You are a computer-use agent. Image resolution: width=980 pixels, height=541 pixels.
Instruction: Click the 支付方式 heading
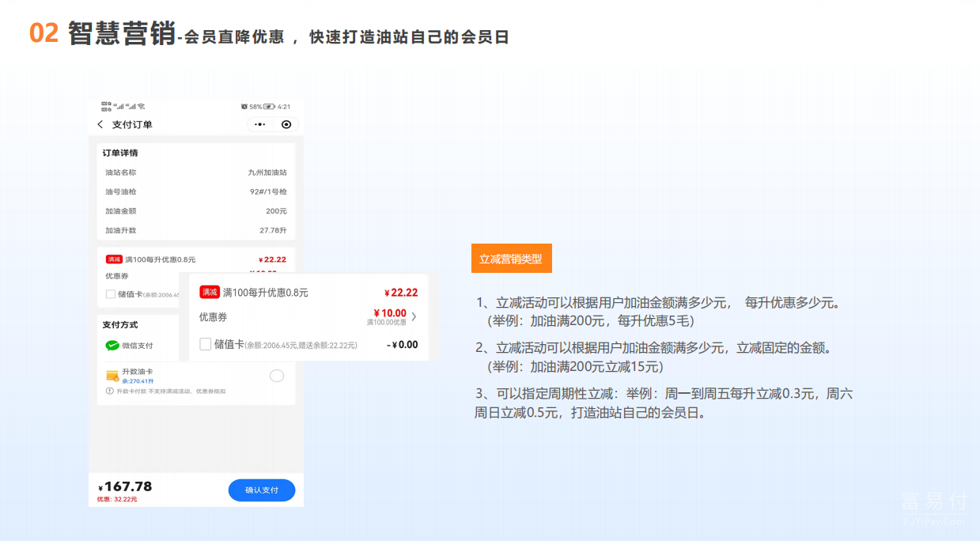[x=120, y=324]
